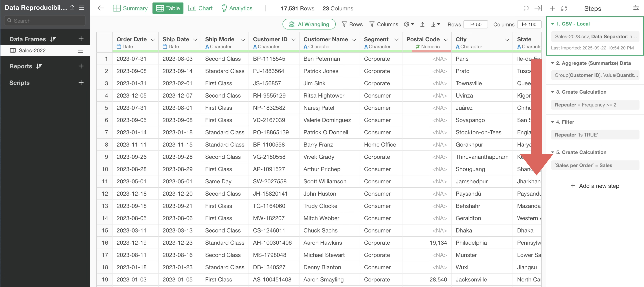This screenshot has height=287, width=644.
Task: Click the Postal Code red NA indicator bar
Action: [431, 51]
